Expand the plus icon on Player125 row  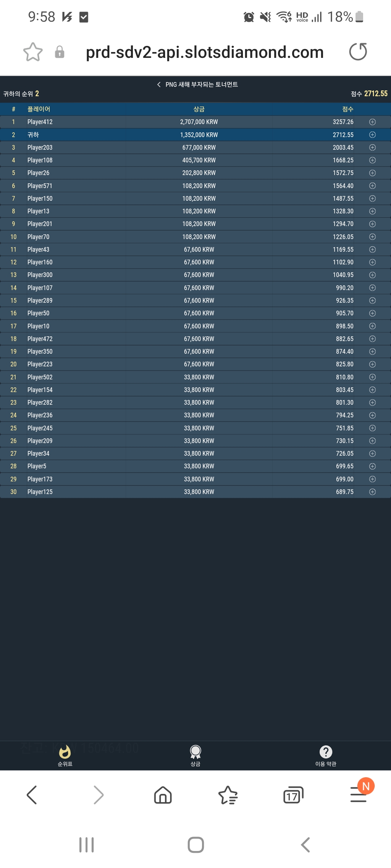(372, 492)
